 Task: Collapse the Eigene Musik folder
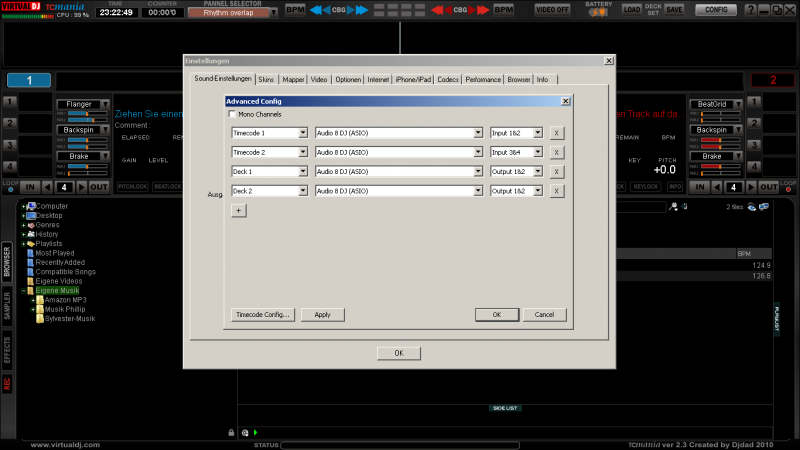coord(23,291)
